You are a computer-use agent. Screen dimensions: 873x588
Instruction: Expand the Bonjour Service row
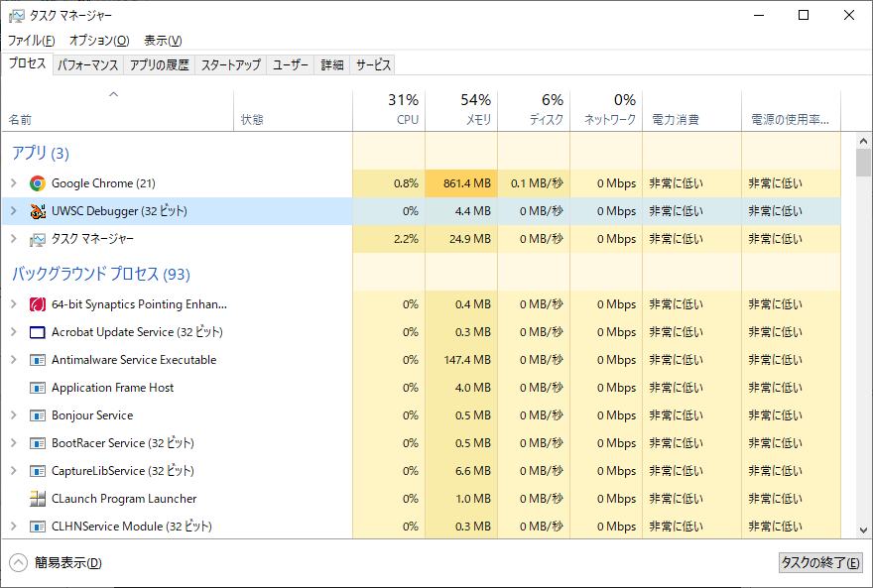[14, 415]
